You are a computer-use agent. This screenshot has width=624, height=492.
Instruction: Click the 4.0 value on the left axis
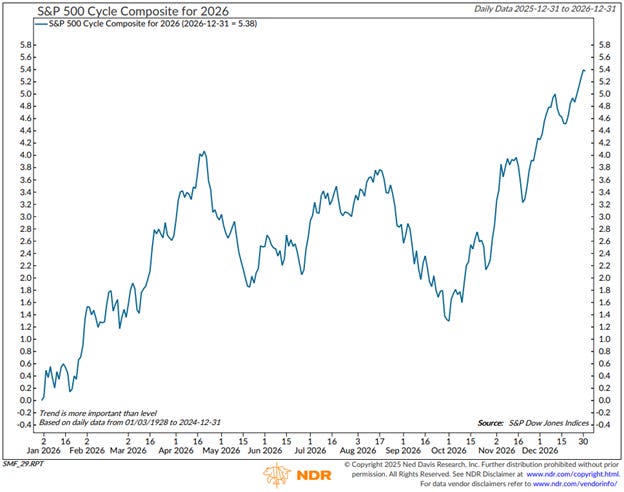(x=25, y=155)
